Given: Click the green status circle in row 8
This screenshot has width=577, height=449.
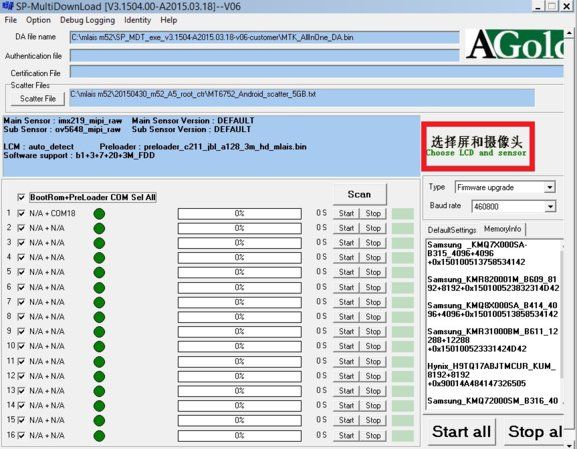Looking at the screenshot, I should (x=99, y=317).
